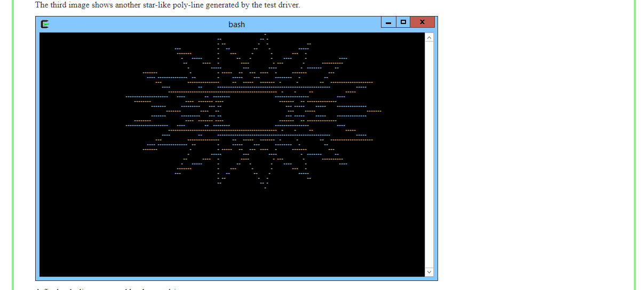This screenshot has width=644, height=290.
Task: Click the bash window terminal icon
Action: pyautogui.click(x=45, y=24)
